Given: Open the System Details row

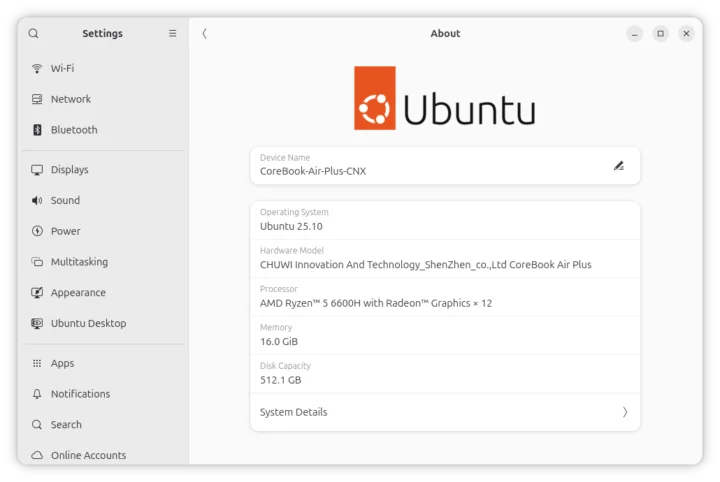Looking at the screenshot, I should pyautogui.click(x=445, y=412).
